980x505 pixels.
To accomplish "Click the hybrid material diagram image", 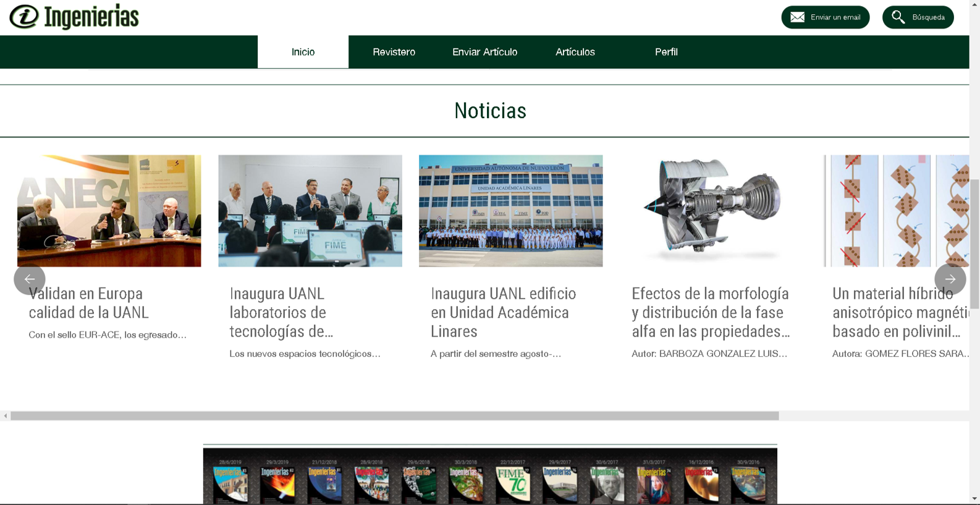I will pos(896,211).
